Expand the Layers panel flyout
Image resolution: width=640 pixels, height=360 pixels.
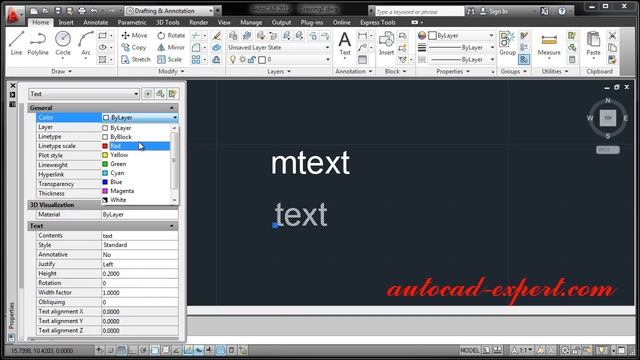(x=279, y=71)
